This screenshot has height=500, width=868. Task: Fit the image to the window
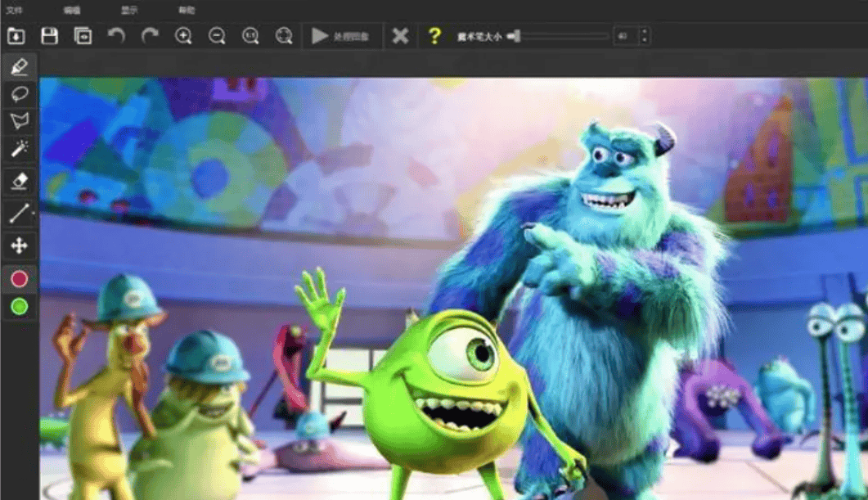[x=284, y=36]
